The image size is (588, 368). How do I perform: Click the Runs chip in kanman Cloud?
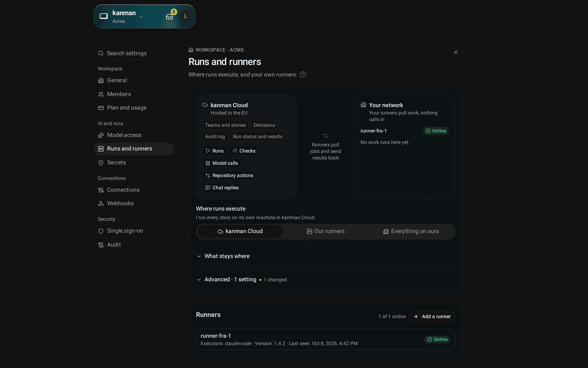click(214, 151)
